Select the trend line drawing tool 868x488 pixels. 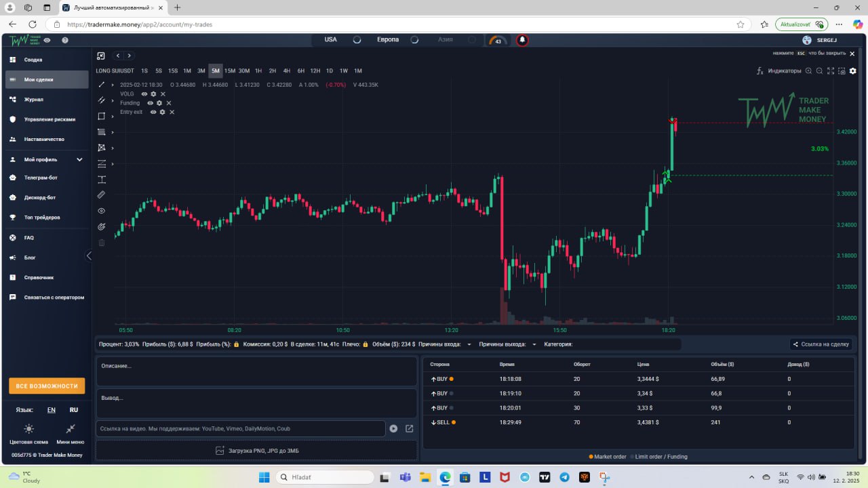point(102,85)
